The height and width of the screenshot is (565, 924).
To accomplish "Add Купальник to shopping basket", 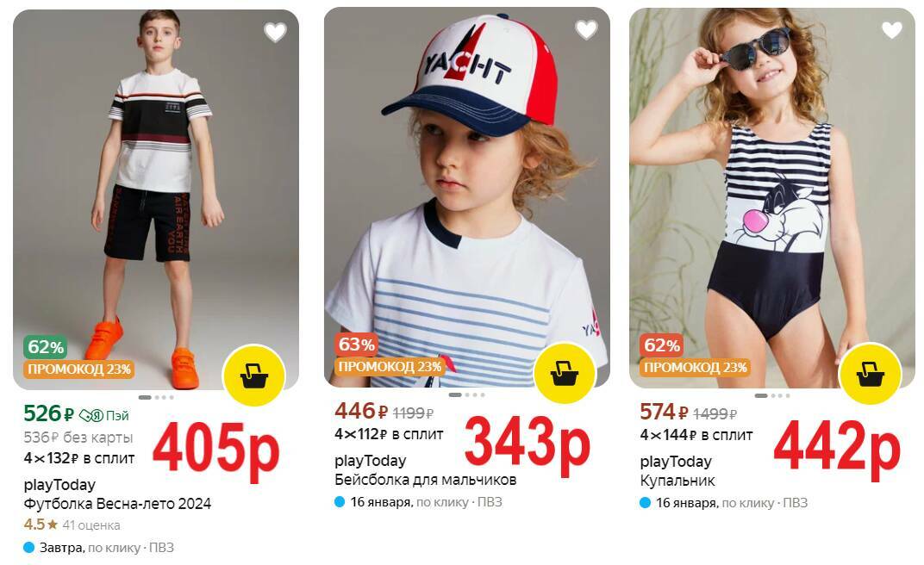I will point(870,373).
